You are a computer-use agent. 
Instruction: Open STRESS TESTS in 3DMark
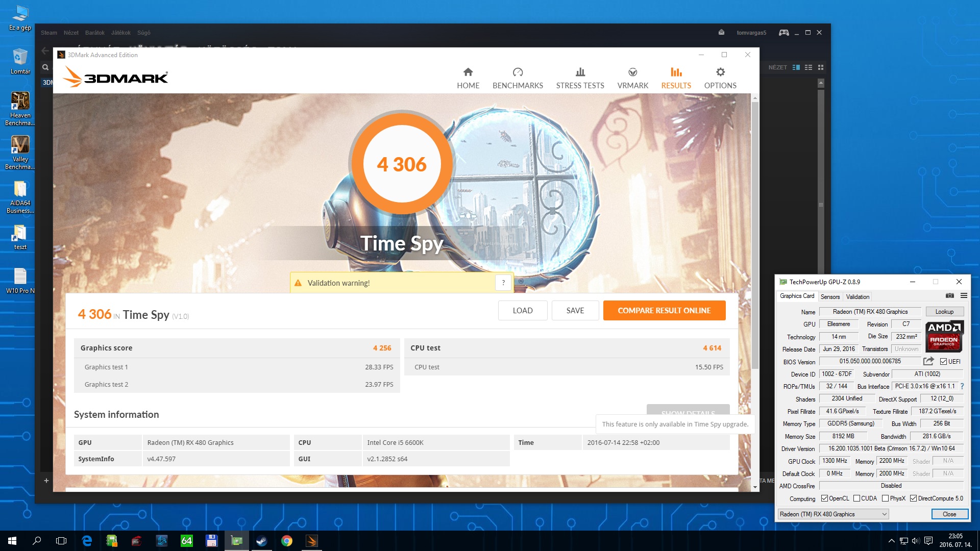pyautogui.click(x=580, y=78)
